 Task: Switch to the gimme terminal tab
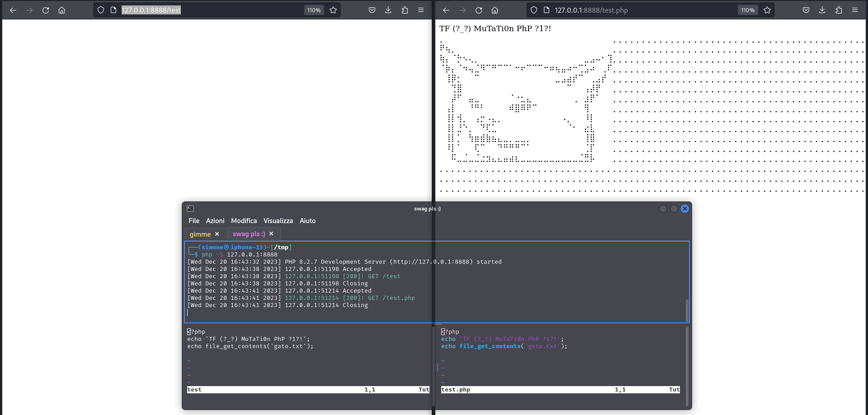tap(200, 234)
